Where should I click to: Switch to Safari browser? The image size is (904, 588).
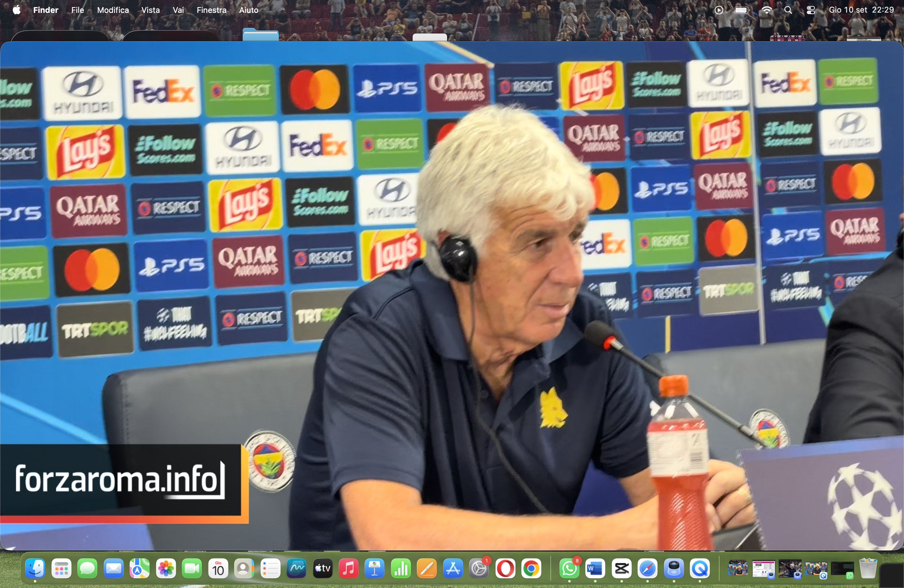pyautogui.click(x=648, y=569)
